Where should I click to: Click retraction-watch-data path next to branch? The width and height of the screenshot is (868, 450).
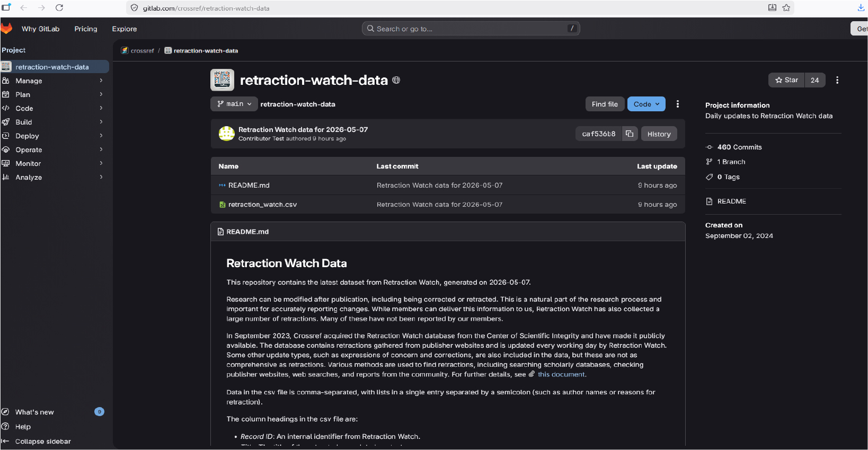click(298, 104)
